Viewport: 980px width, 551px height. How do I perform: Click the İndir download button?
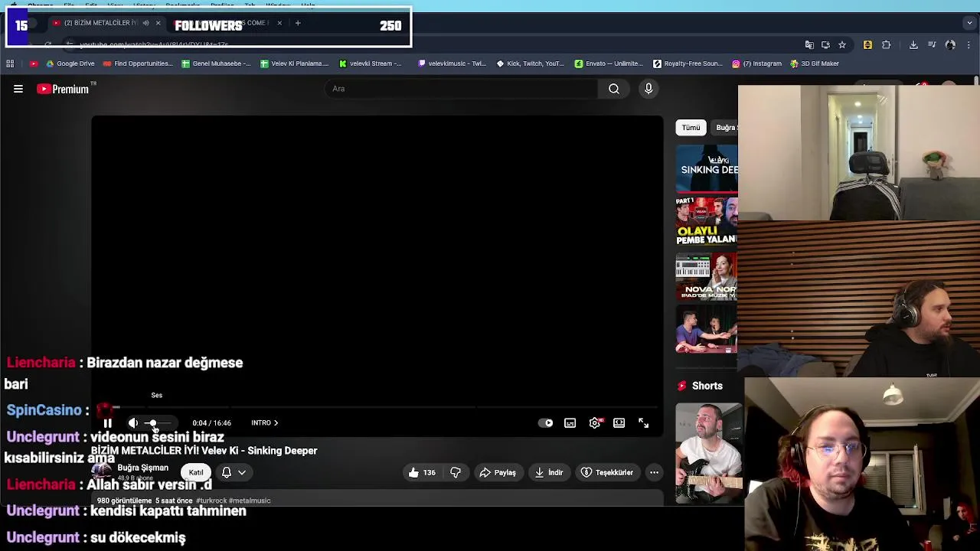(x=549, y=472)
